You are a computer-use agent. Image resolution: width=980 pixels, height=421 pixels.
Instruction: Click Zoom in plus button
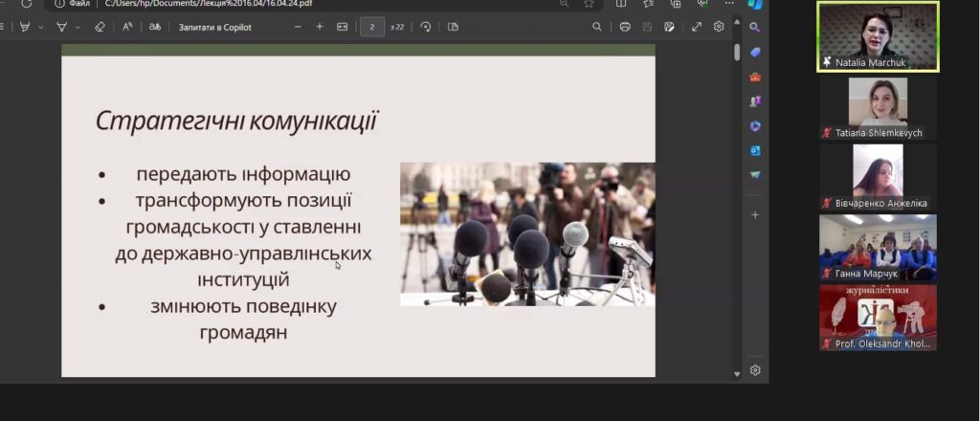click(320, 27)
